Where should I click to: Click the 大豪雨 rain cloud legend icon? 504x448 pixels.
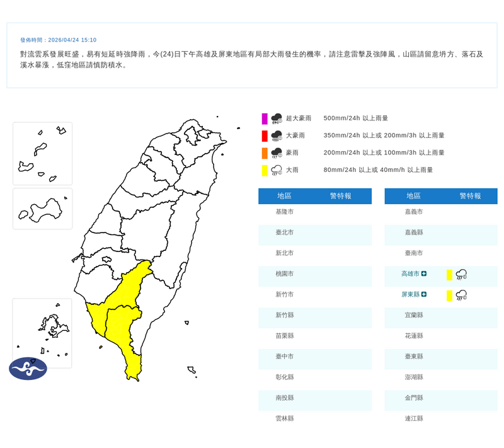tap(276, 135)
